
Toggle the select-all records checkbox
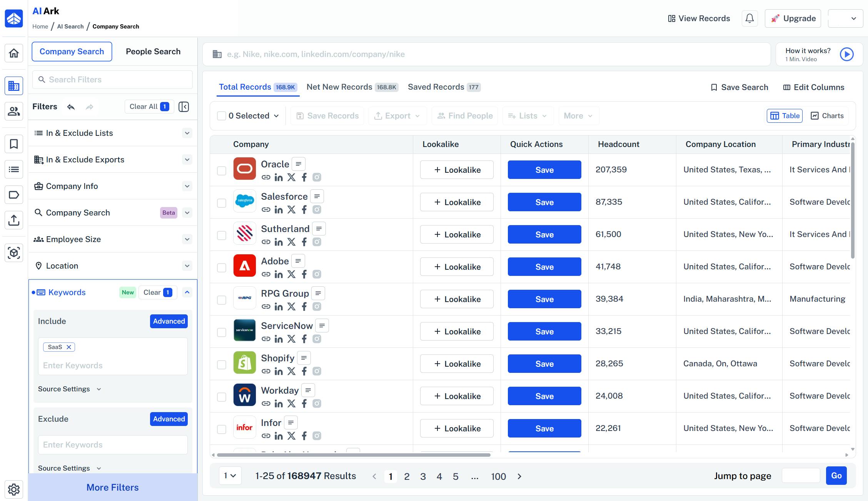coord(222,116)
